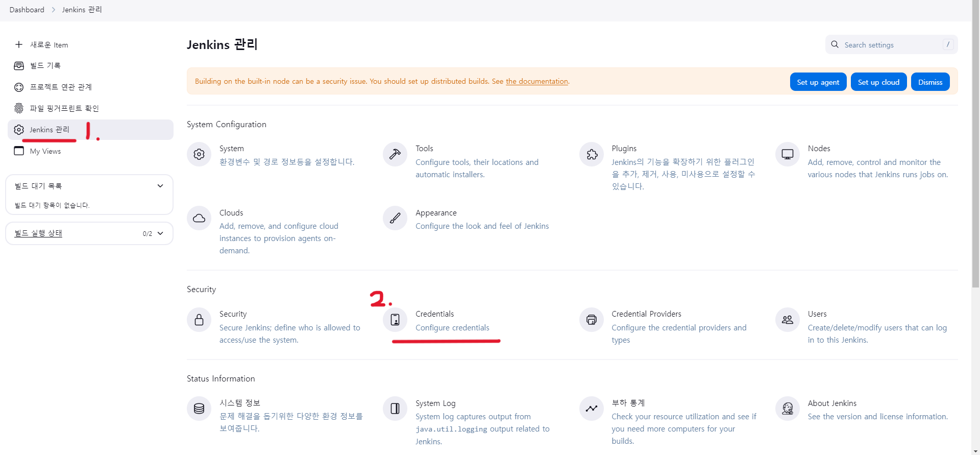This screenshot has height=455, width=980.
Task: Collapse the 빌드 대기 목록 panel chevron
Action: click(x=160, y=186)
